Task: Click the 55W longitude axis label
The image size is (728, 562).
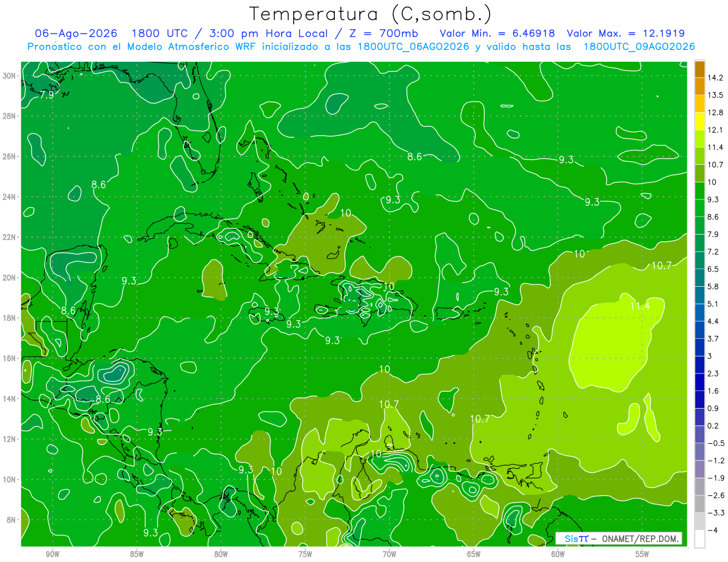Action: 642,554
